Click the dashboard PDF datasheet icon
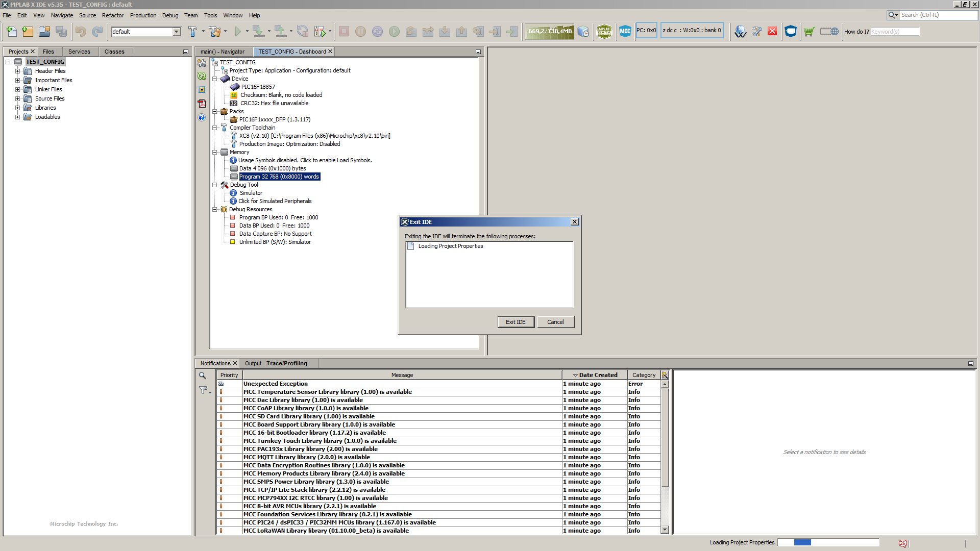 [x=202, y=104]
